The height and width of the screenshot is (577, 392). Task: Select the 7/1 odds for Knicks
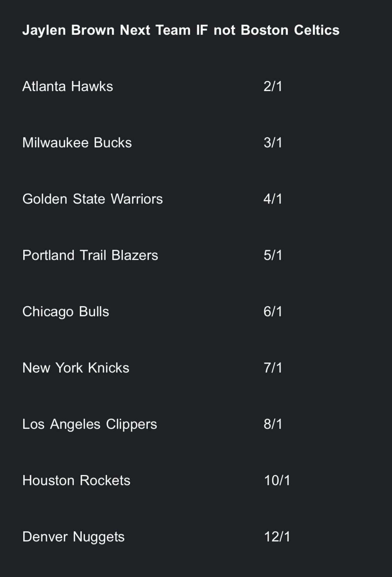tap(273, 368)
